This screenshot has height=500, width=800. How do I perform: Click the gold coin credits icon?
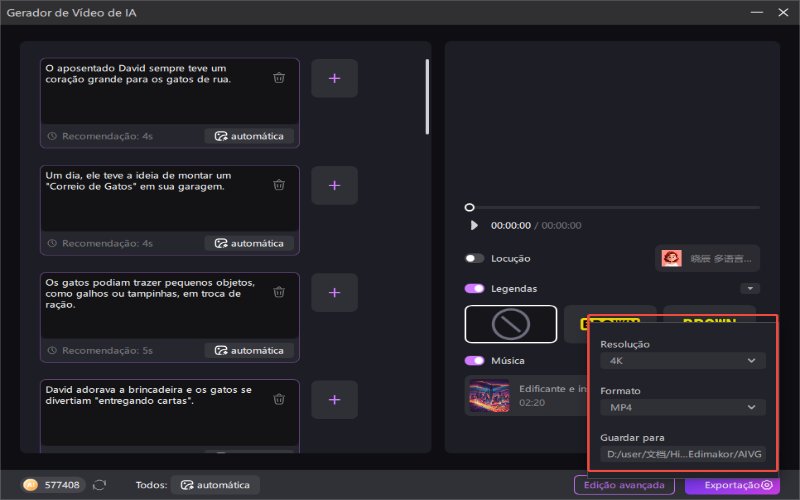pyautogui.click(x=31, y=485)
